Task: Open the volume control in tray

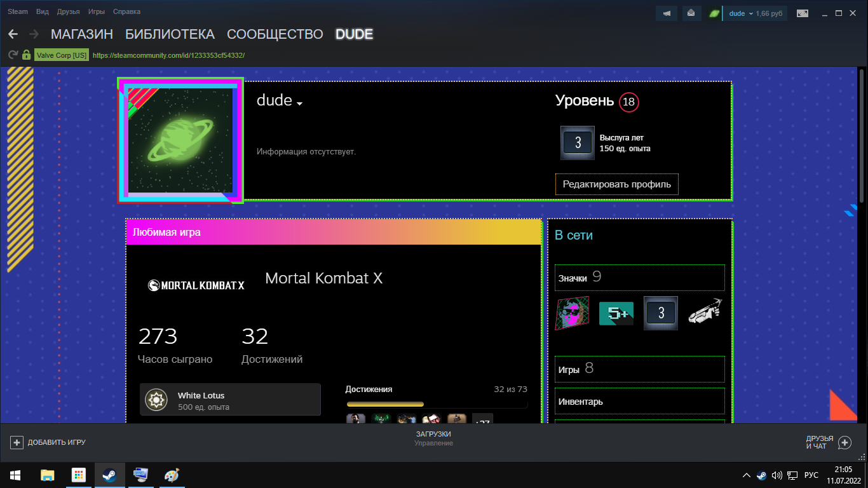Action: tap(776, 475)
